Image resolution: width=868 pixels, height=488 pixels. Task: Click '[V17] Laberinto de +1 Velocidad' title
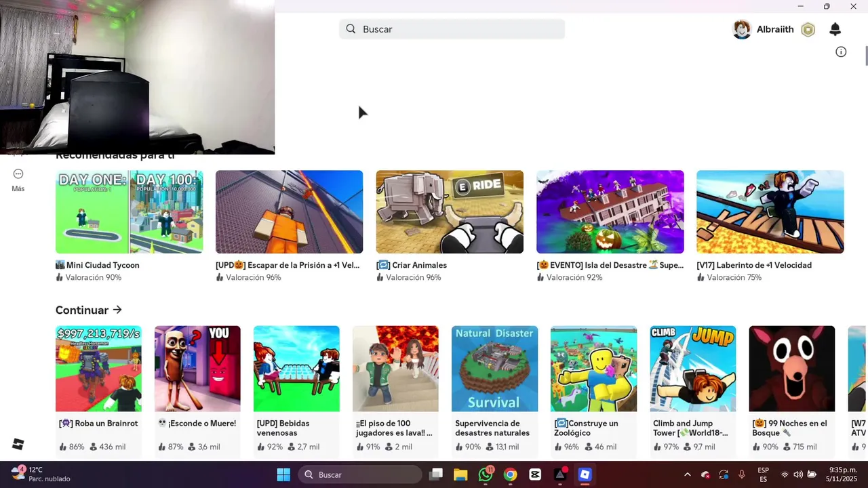coord(754,265)
